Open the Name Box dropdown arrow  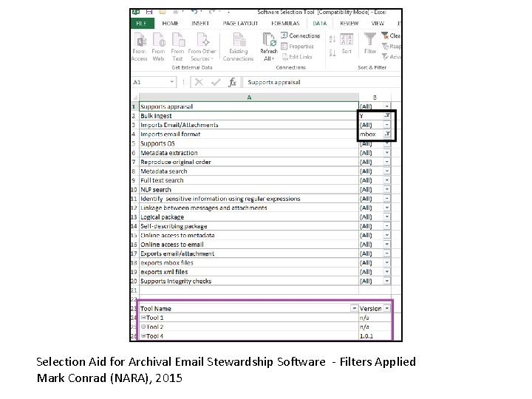pyautogui.click(x=171, y=82)
